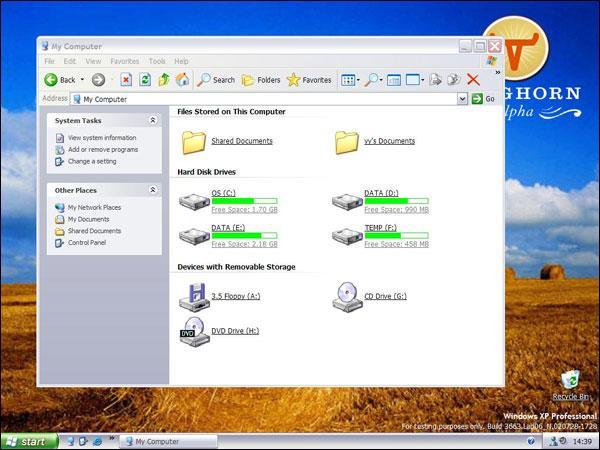The width and height of the screenshot is (600, 450).
Task: Open the Help menu
Action: pos(181,61)
